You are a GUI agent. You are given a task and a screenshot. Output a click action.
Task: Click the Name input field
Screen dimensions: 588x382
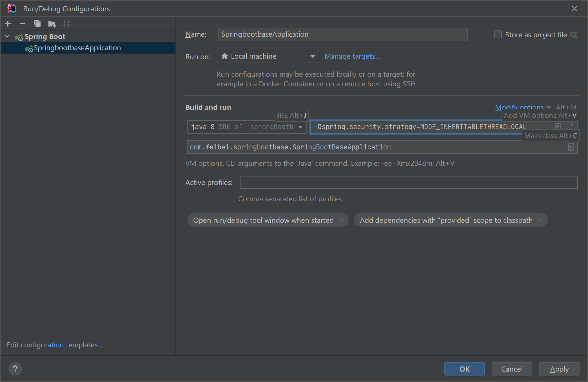[343, 34]
